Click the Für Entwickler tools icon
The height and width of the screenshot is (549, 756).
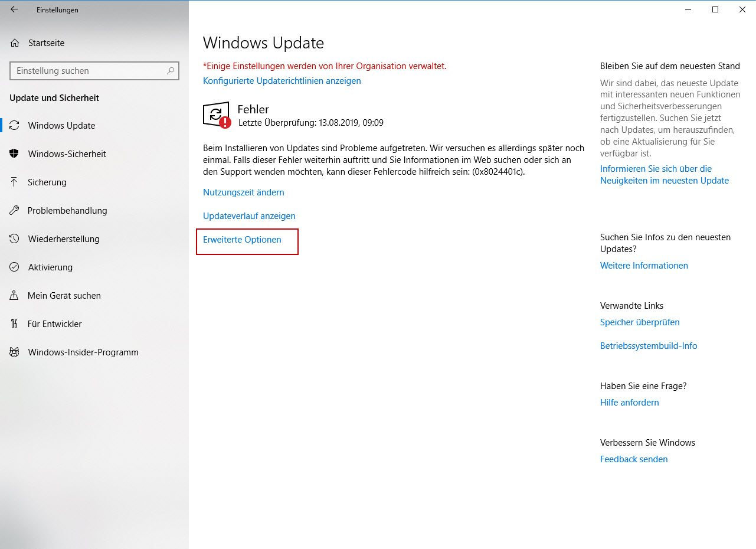tap(15, 324)
